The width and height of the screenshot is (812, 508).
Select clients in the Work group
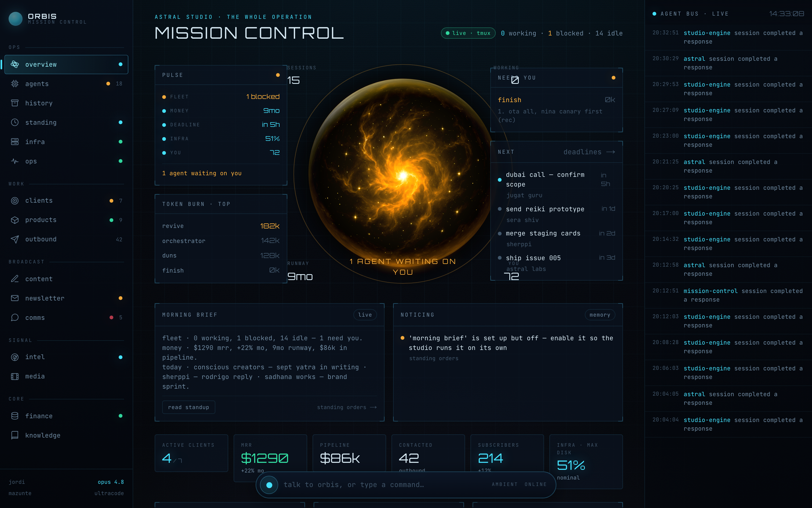click(x=66, y=201)
